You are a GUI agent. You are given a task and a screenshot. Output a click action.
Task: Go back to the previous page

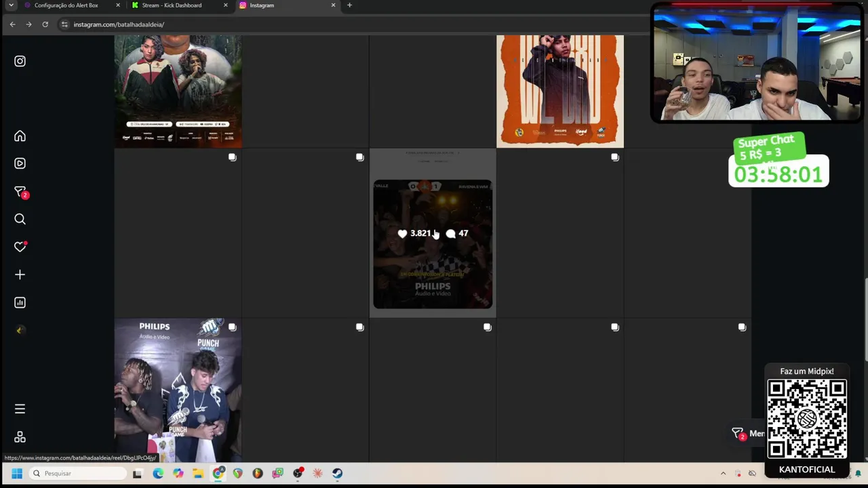pyautogui.click(x=12, y=24)
